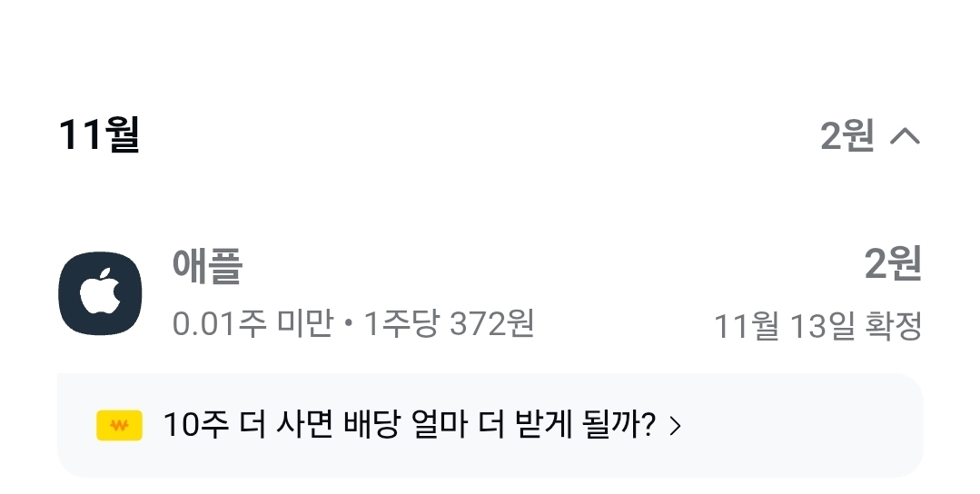
Task: Click the 2원 total beside the chevron
Action: click(x=846, y=136)
